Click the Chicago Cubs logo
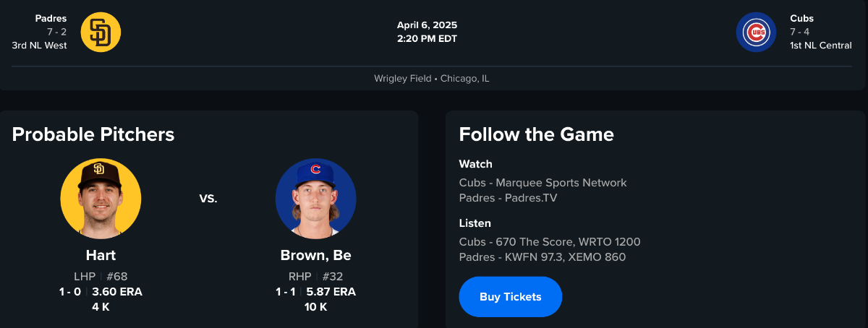 [x=756, y=33]
